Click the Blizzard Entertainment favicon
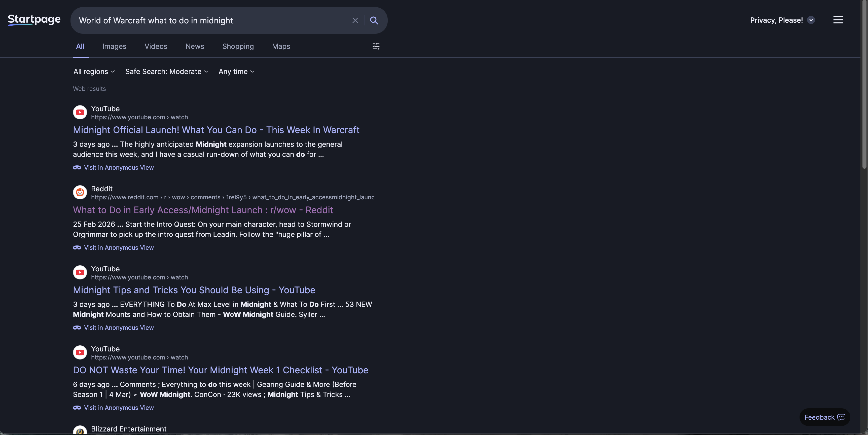 tap(80, 430)
